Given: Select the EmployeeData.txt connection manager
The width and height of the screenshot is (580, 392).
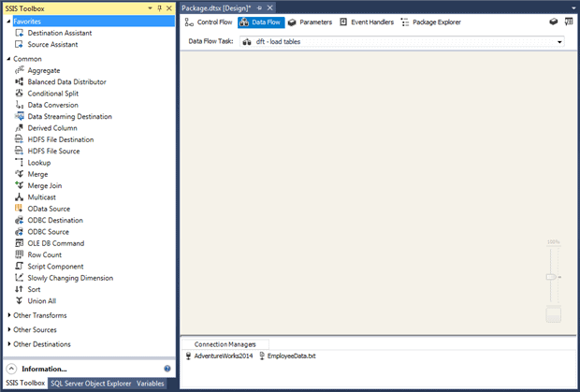Looking at the screenshot, I should 287,356.
